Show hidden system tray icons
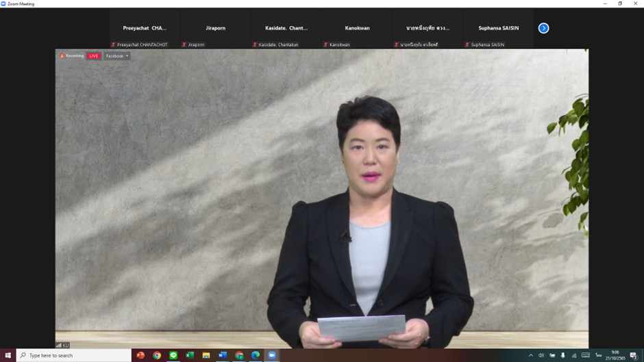 pos(531,355)
